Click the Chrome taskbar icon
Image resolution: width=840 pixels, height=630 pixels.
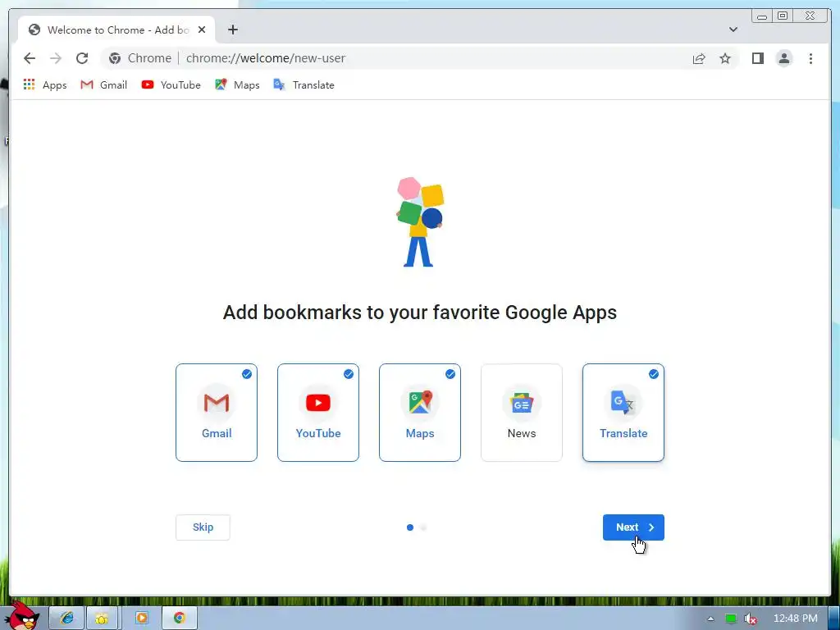(180, 618)
